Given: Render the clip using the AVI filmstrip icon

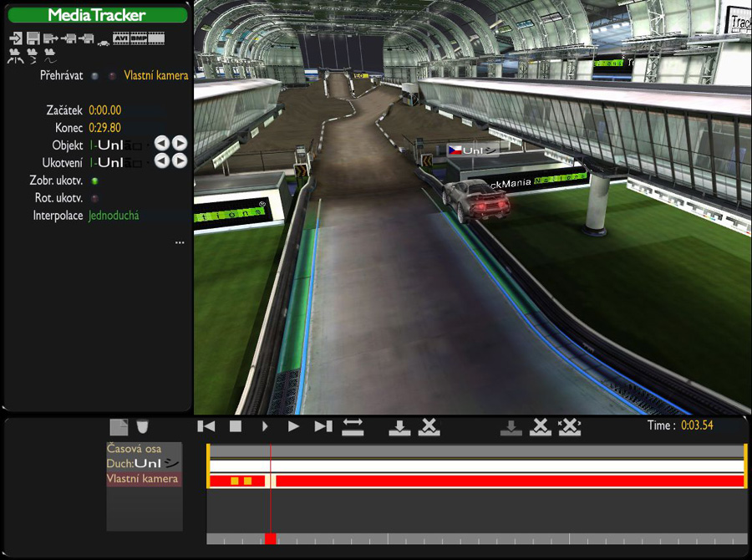Looking at the screenshot, I should [x=121, y=38].
